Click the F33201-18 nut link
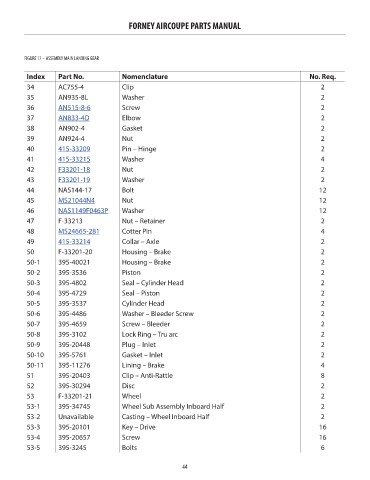 click(74, 170)
